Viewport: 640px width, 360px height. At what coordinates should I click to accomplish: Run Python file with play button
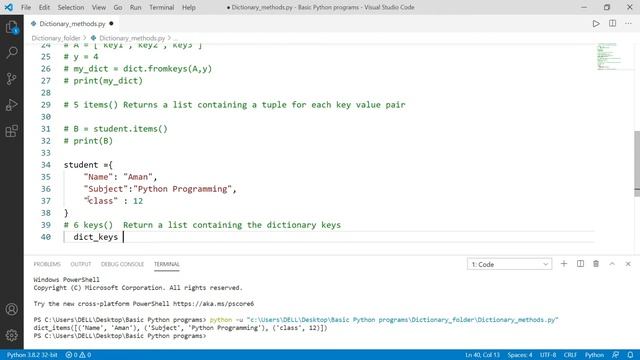(596, 24)
